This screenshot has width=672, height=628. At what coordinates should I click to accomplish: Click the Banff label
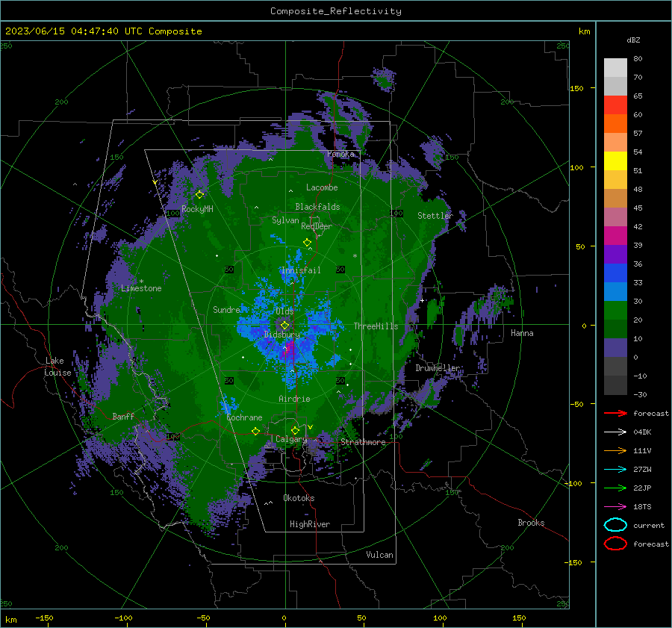(x=123, y=417)
